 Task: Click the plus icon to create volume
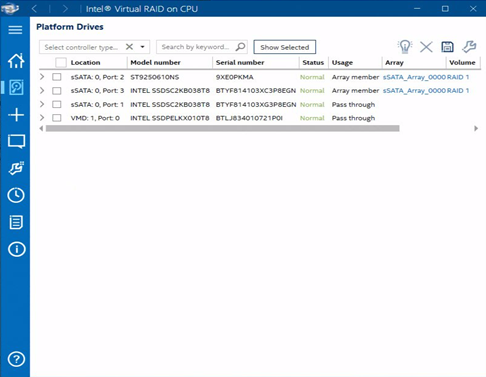[16, 115]
